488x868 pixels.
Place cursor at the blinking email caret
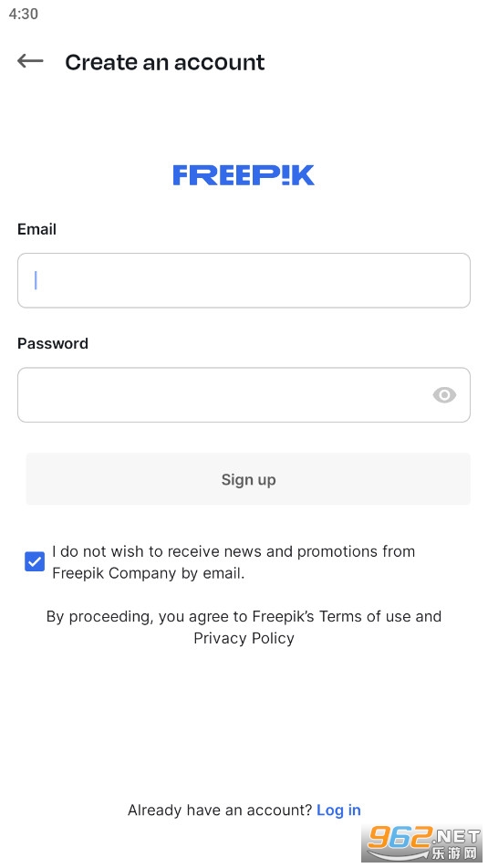pyautogui.click(x=36, y=280)
